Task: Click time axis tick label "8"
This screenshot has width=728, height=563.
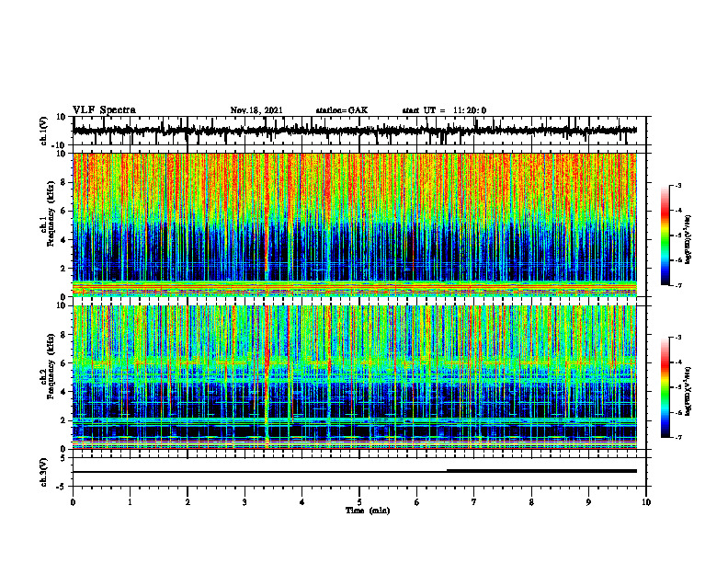Action: [531, 502]
